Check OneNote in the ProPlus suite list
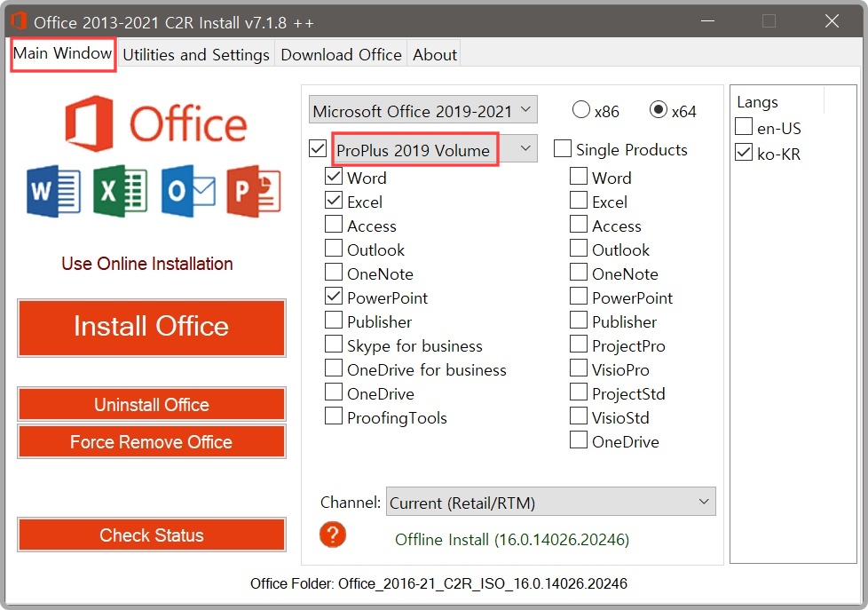868x610 pixels. pos(333,272)
